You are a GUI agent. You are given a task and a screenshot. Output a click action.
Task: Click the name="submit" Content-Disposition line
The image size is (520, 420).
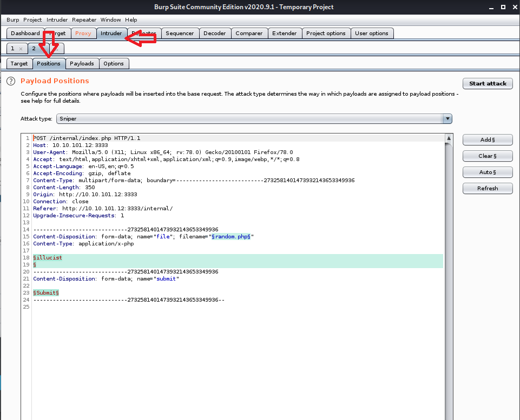[x=106, y=279]
